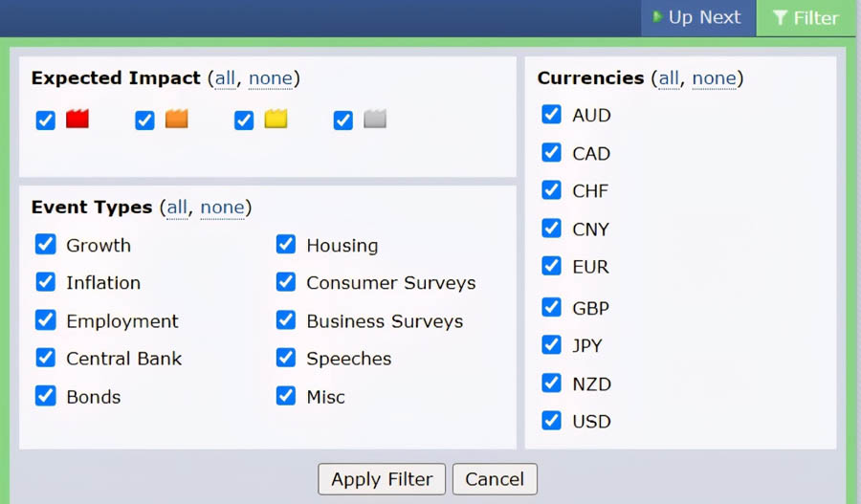861x504 pixels.
Task: Click the AUD label text
Action: click(592, 116)
